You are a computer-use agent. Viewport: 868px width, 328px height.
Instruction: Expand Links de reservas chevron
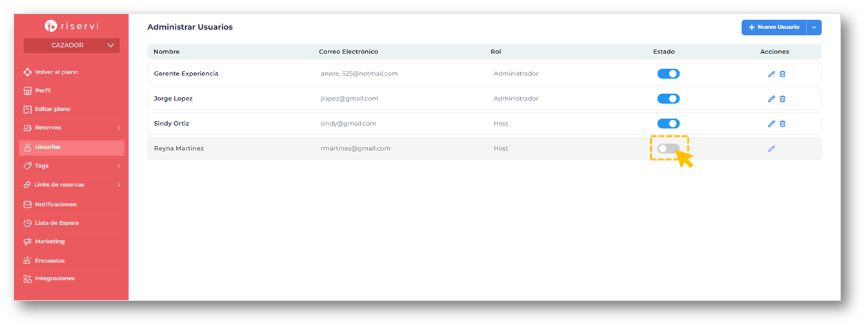119,185
